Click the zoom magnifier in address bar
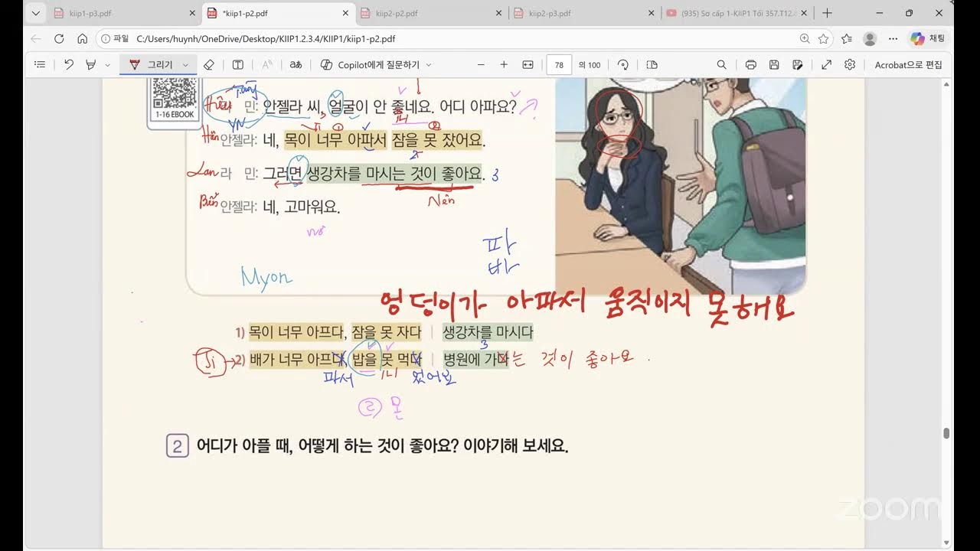Viewport: 980px width, 551px height. 804,38
